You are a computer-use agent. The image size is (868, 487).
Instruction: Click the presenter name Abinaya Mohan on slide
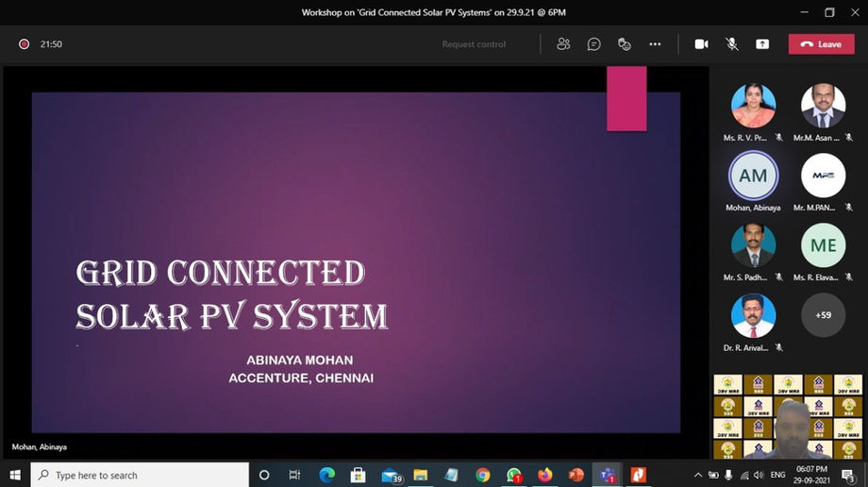coord(299,361)
